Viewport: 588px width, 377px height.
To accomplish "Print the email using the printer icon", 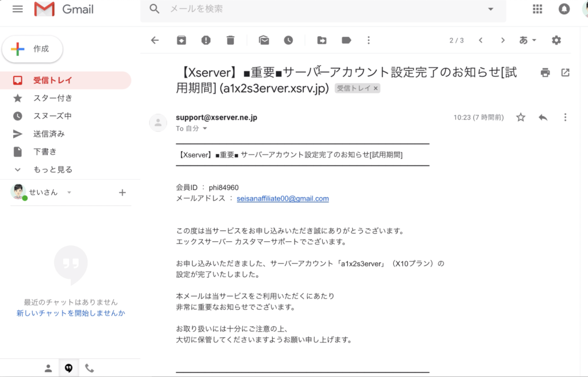I will tap(545, 72).
